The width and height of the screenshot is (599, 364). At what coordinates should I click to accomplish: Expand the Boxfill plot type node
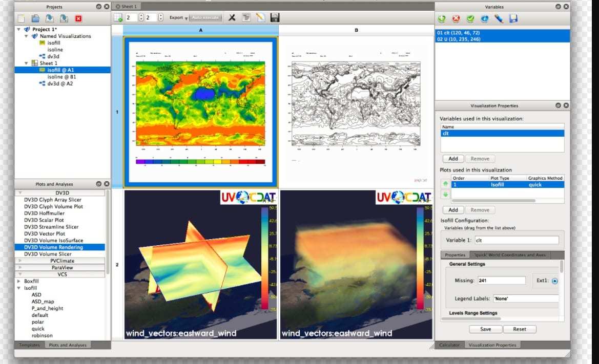(19, 282)
